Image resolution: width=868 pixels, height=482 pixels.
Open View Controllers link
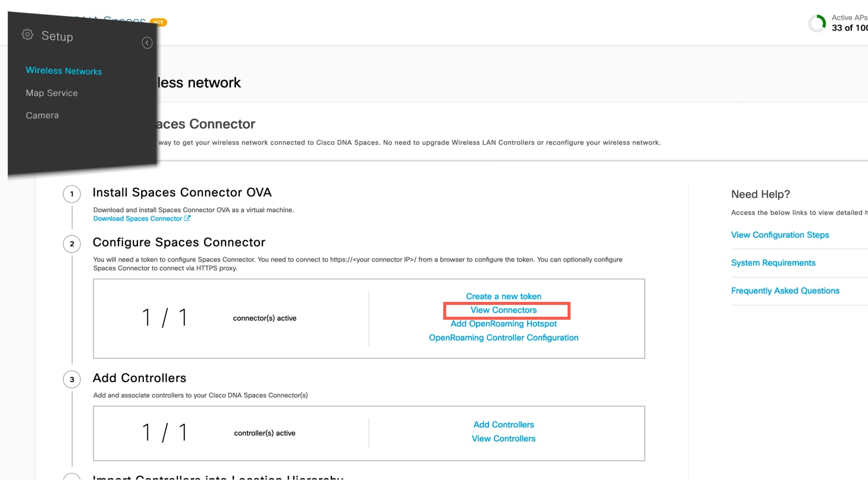point(504,439)
